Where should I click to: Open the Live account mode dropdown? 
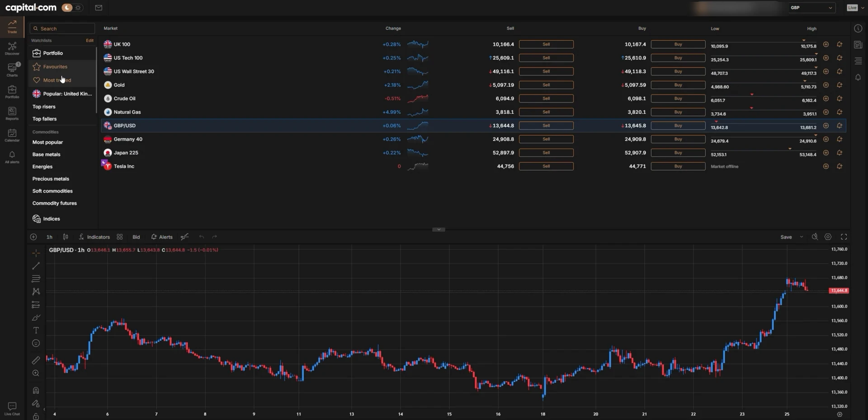click(855, 8)
